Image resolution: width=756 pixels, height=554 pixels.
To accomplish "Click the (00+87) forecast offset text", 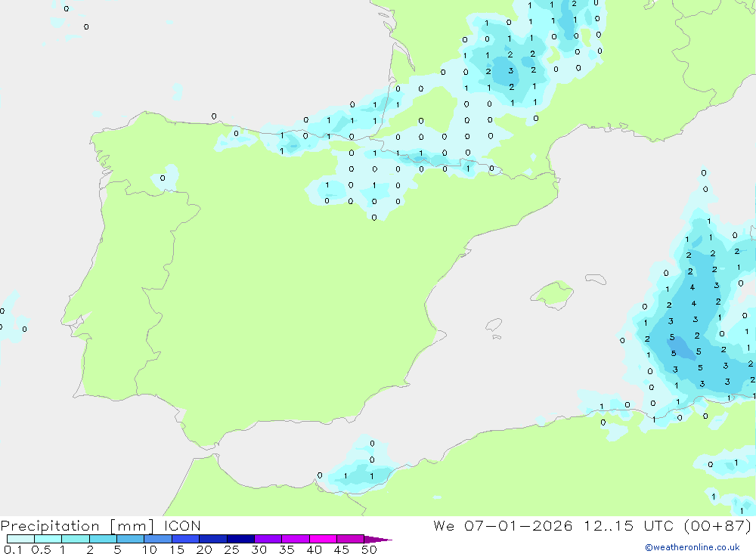I will pos(717,525).
